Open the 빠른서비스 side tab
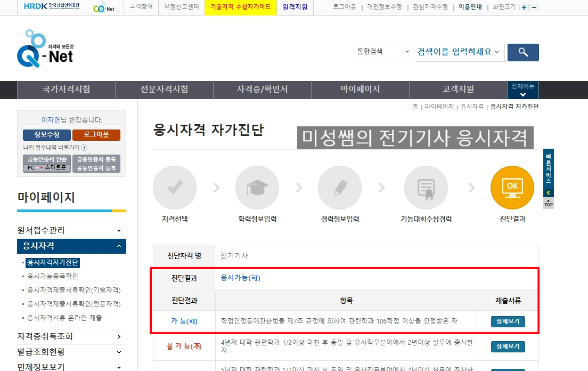The image size is (588, 371). pyautogui.click(x=548, y=168)
